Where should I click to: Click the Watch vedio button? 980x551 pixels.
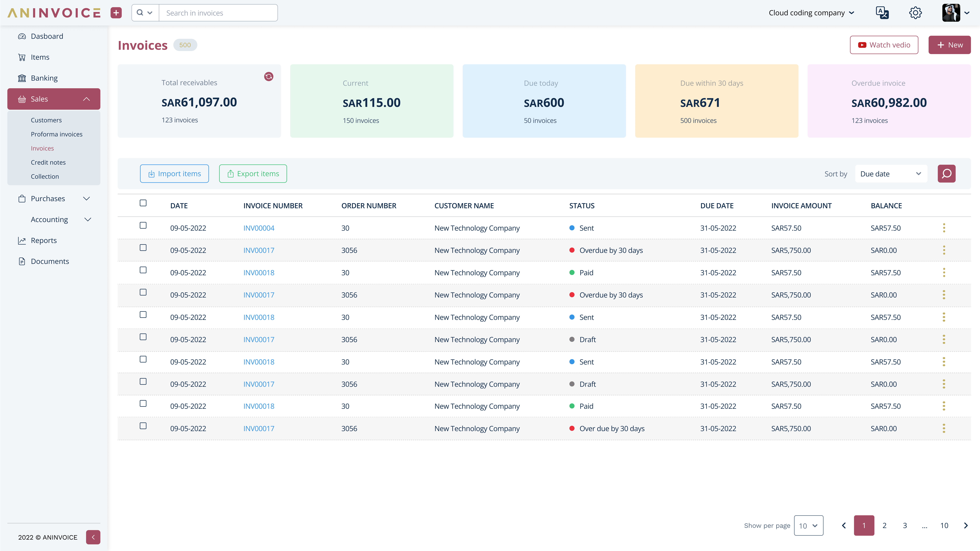[x=884, y=45]
